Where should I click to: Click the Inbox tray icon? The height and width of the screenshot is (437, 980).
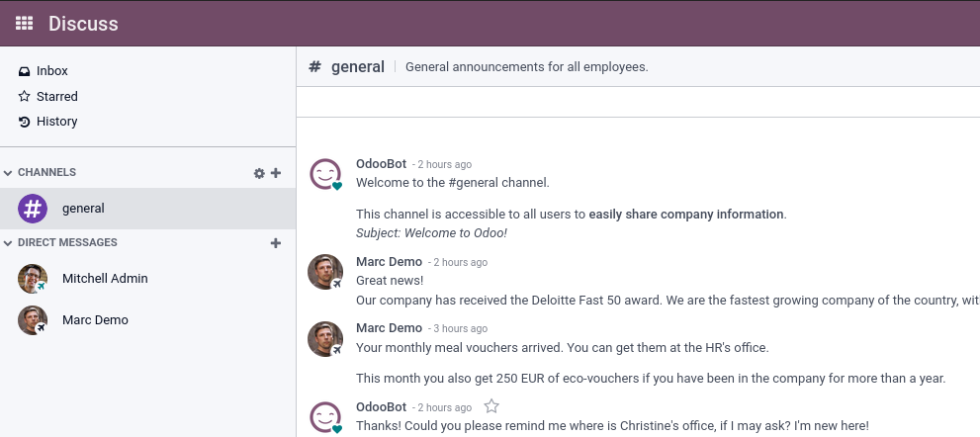25,71
